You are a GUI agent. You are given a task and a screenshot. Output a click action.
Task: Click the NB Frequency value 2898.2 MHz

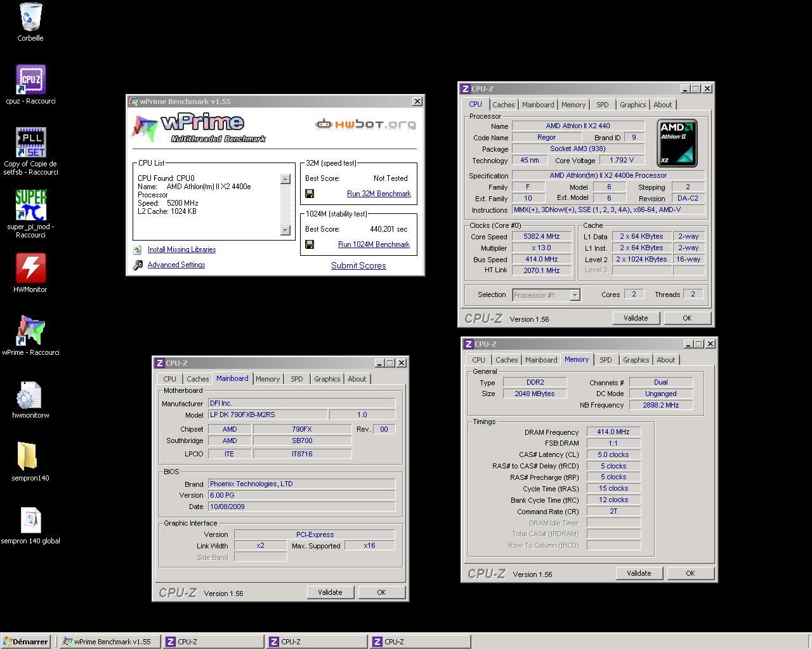coord(661,405)
